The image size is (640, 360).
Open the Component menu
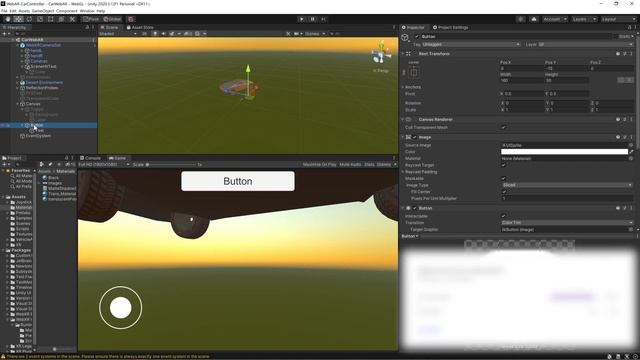click(x=67, y=11)
